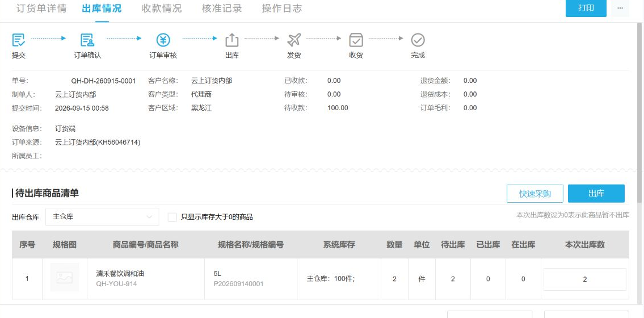Click the 系统库存 column header
The width and height of the screenshot is (644, 318).
click(x=339, y=245)
